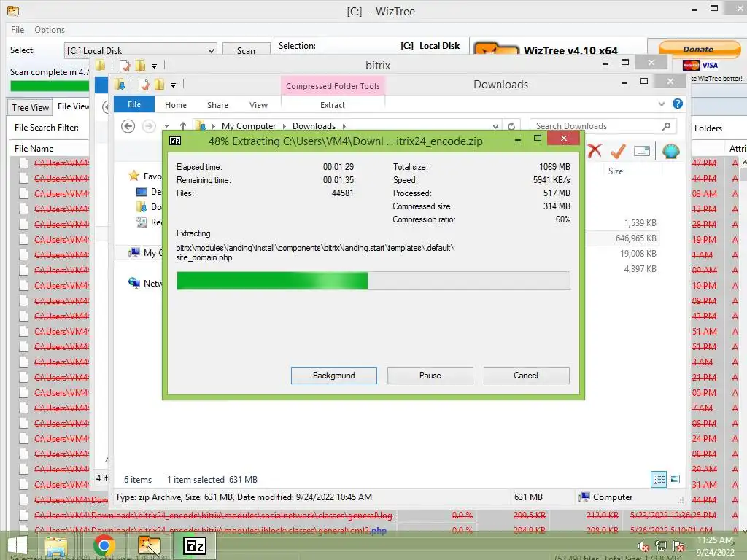Click the network tray icon
Viewport: 747px width, 560px height.
point(661,546)
